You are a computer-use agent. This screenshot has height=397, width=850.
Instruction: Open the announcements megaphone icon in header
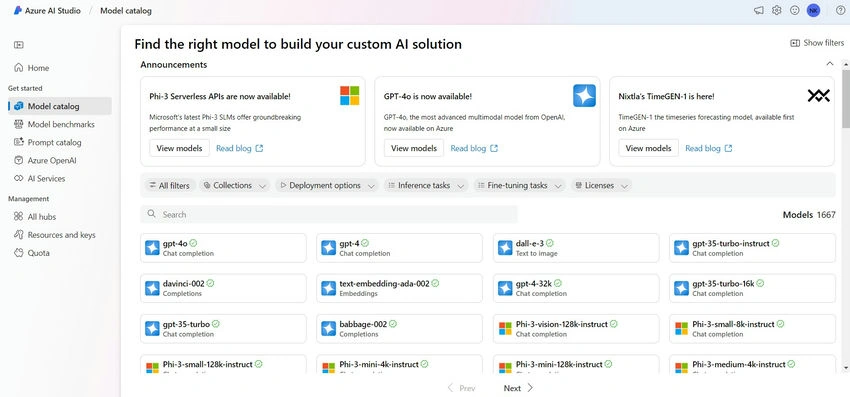759,10
